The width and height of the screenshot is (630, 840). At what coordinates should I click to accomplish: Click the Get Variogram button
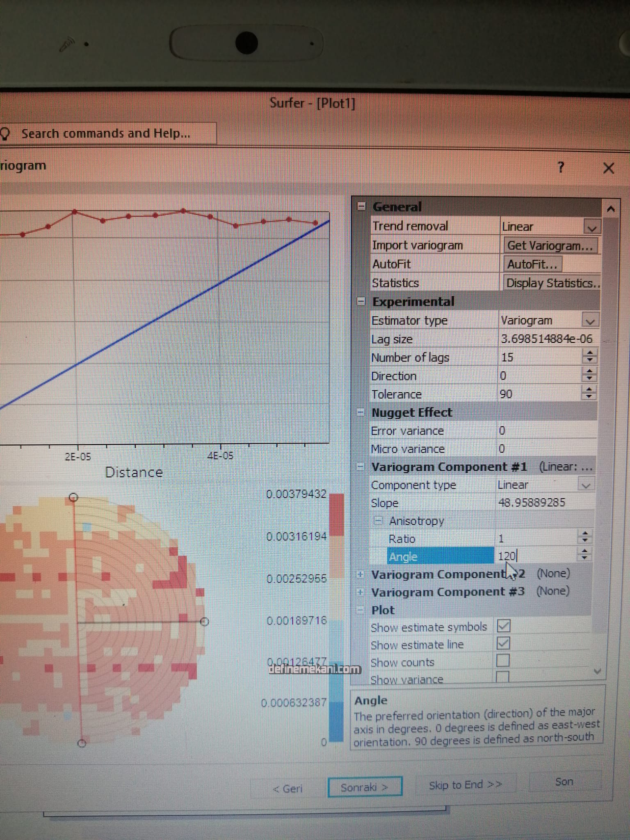tap(550, 246)
